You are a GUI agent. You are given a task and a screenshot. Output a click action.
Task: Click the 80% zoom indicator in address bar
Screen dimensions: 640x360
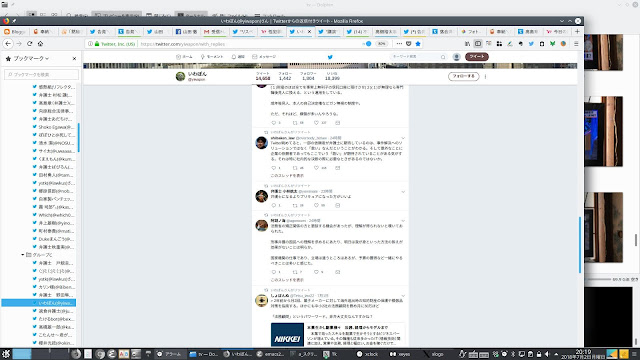pyautogui.click(x=382, y=44)
